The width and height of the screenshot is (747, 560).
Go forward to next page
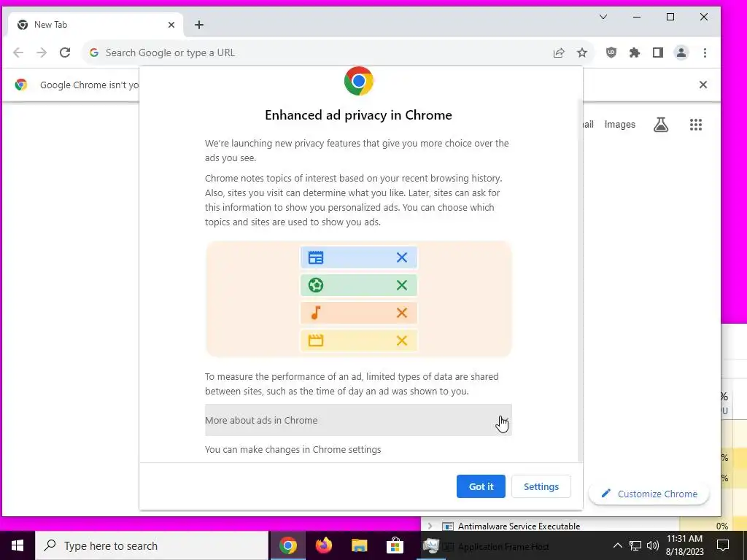[42, 52]
